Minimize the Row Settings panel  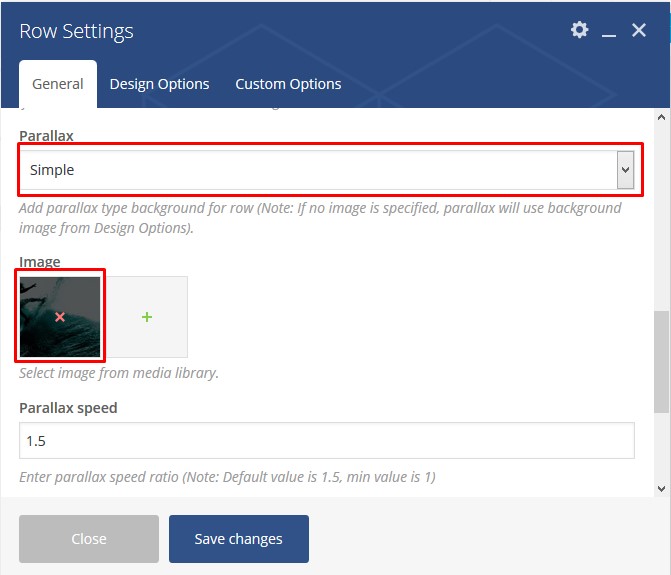tap(609, 32)
